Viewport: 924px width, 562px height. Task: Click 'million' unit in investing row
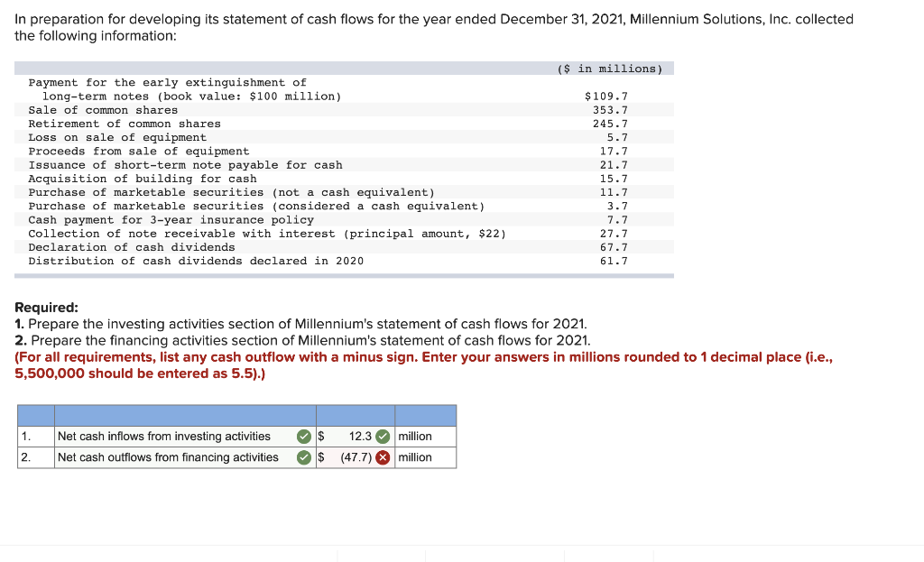415,437
